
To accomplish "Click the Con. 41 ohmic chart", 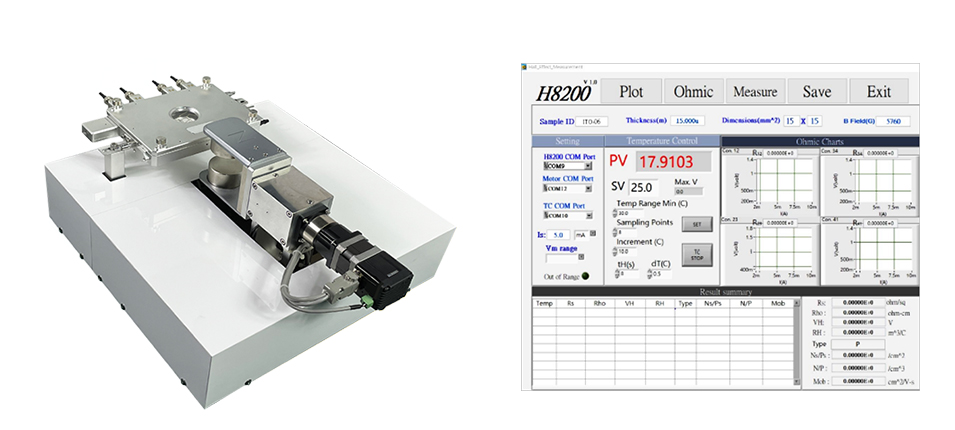I will [x=869, y=252].
